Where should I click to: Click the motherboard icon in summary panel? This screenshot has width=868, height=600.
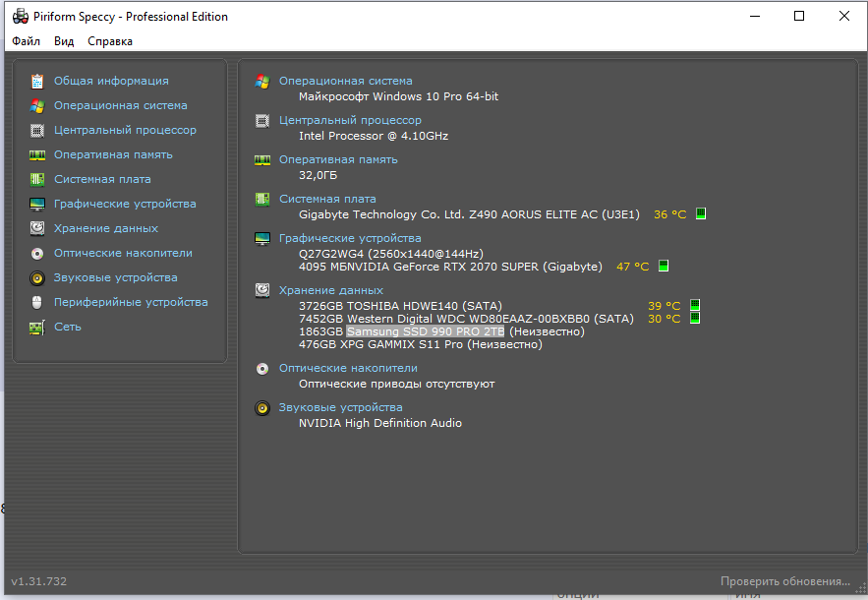tap(262, 200)
